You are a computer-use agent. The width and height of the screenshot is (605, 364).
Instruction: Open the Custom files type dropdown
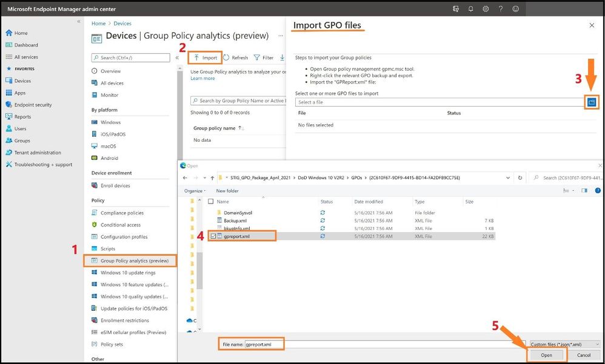[x=565, y=345]
